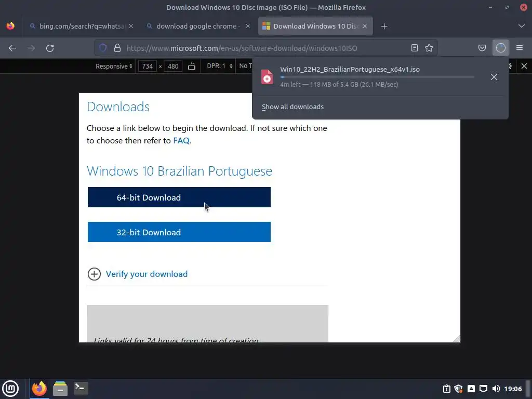
Task: Cancel the Win10 ISO download
Action: [x=494, y=77]
